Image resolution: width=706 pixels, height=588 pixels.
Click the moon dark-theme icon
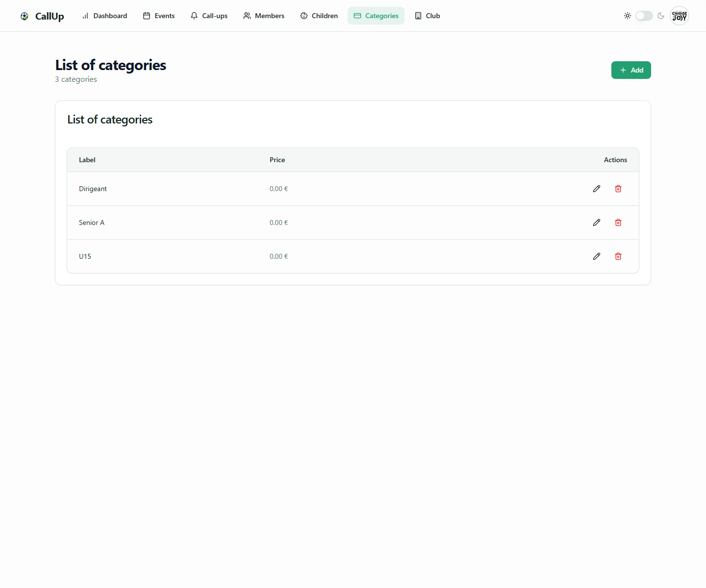coord(661,16)
